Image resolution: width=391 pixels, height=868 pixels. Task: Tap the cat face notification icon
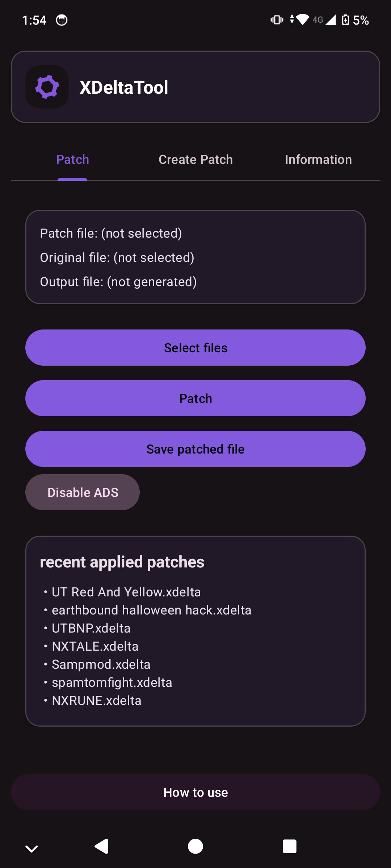[62, 20]
